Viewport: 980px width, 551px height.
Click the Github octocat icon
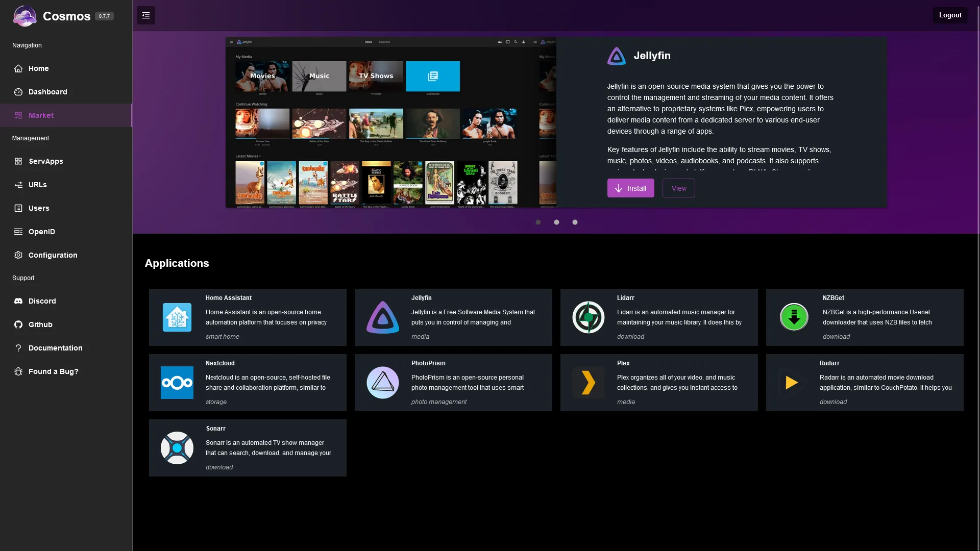(18, 324)
